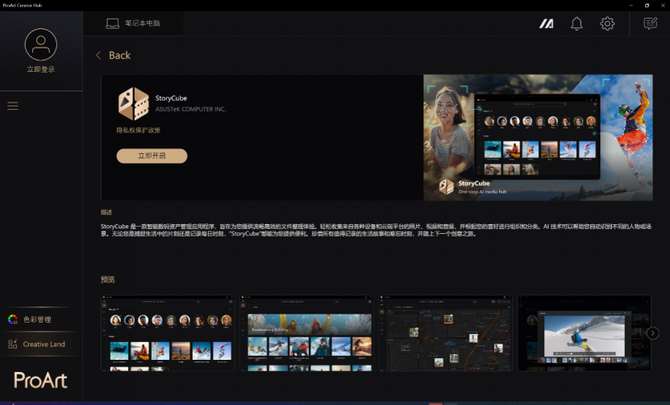Screen dimensions: 670x405
Task: Click the MyASUS logo icon in header
Action: 546,24
